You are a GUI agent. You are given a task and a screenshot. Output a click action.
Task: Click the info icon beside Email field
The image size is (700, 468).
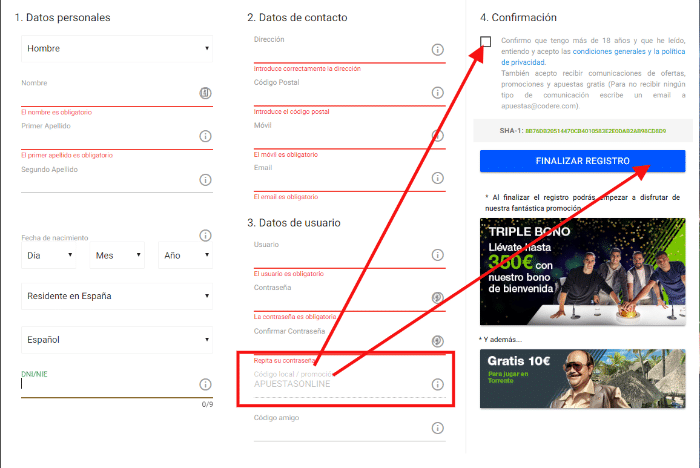point(438,178)
